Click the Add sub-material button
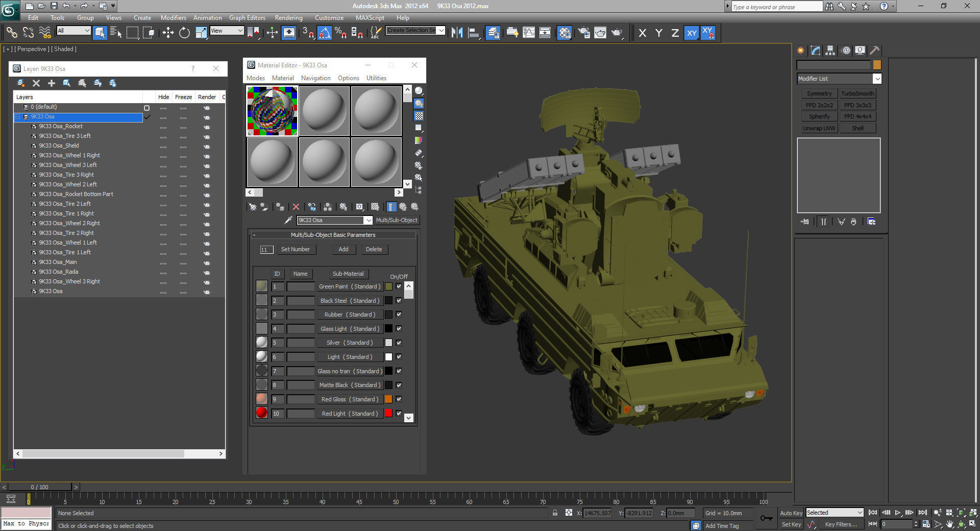 [344, 249]
